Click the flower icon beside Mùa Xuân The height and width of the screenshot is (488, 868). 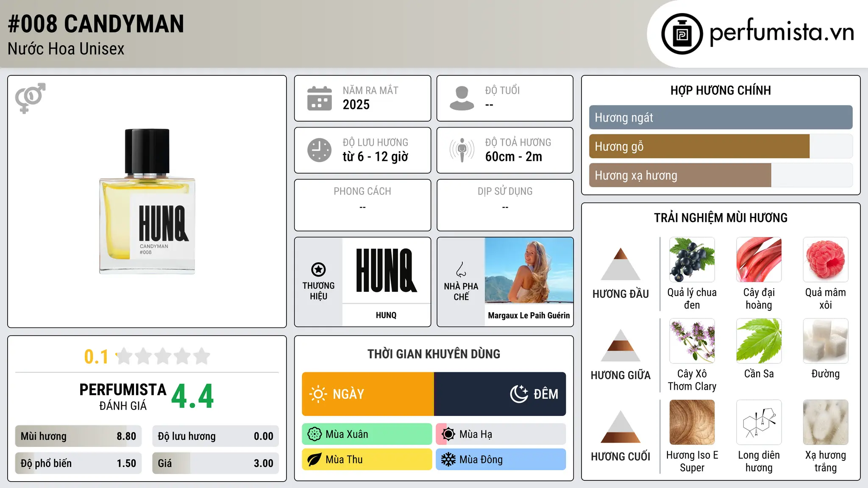314,434
